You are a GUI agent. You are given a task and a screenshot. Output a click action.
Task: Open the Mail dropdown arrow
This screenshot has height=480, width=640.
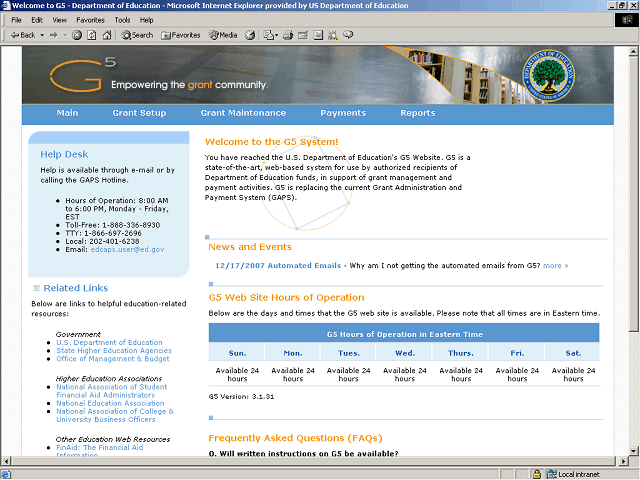click(x=276, y=36)
